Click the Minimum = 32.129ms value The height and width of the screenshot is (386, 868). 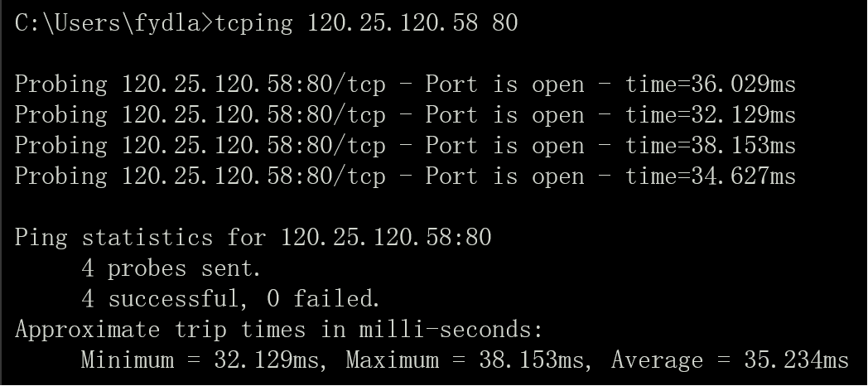coord(200,360)
